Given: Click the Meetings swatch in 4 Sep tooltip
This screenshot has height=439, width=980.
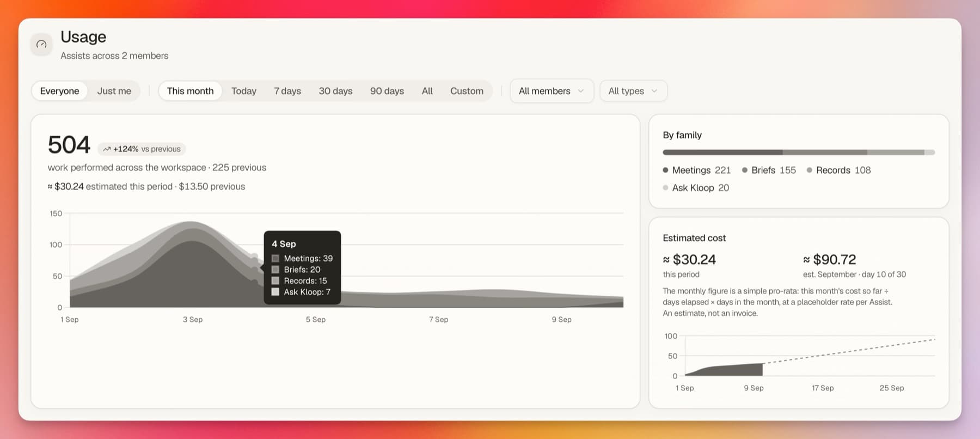Looking at the screenshot, I should coord(275,258).
